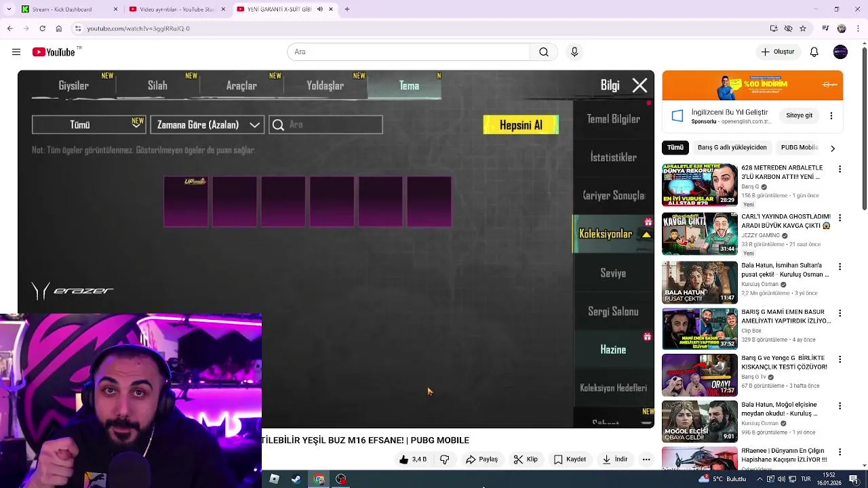Open Temel Bilgiler in the side menu
This screenshot has height=488, width=868.
(x=613, y=119)
